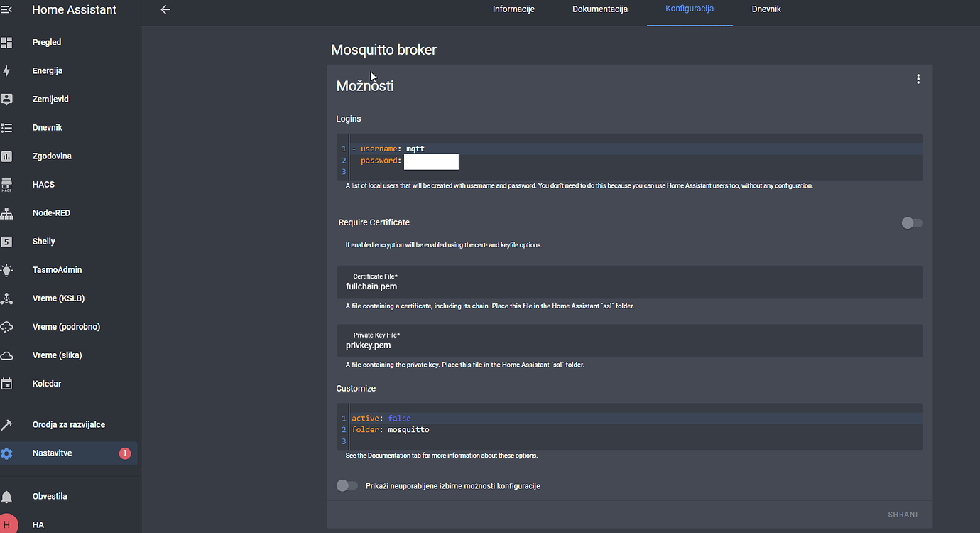980x533 pixels.
Task: Open the Dnevnik tab
Action: [766, 9]
